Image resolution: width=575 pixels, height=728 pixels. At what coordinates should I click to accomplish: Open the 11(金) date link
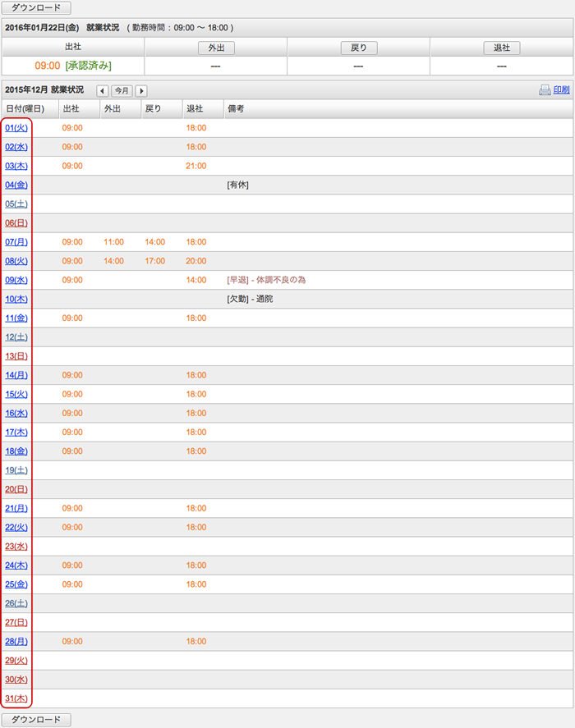point(16,318)
